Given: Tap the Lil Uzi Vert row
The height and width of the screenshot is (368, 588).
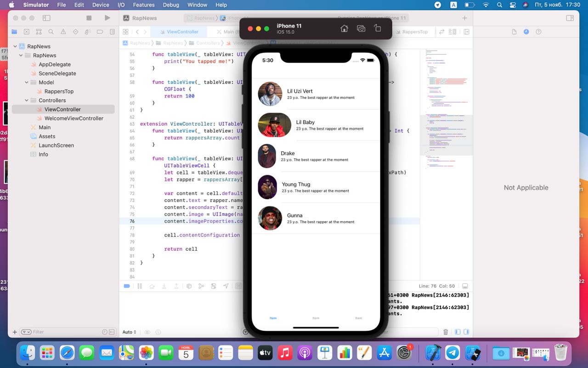Looking at the screenshot, I should click(316, 94).
